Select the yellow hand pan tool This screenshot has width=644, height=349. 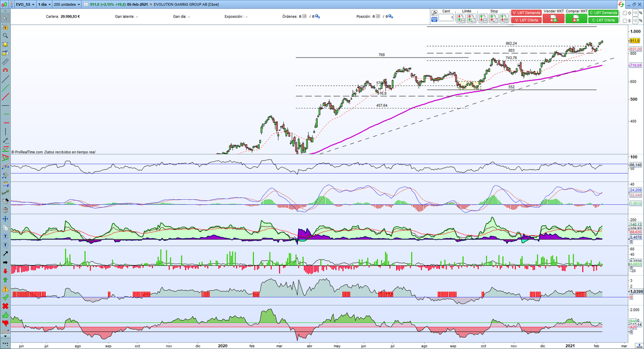(x=5, y=27)
